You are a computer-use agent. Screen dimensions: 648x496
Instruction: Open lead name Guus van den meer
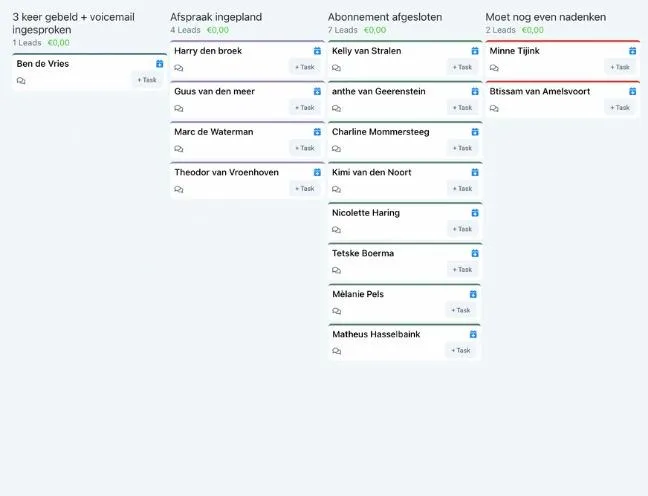(x=214, y=91)
